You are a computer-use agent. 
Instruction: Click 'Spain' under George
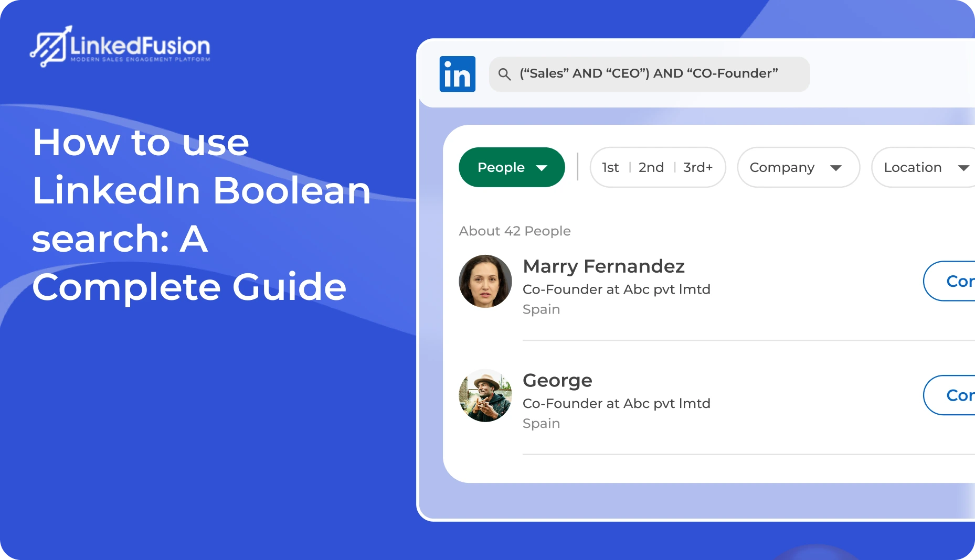[x=542, y=424]
